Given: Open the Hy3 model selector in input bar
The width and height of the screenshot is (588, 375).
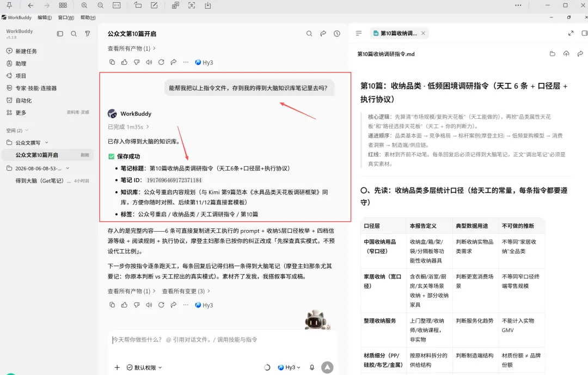Looking at the screenshot, I should point(289,367).
